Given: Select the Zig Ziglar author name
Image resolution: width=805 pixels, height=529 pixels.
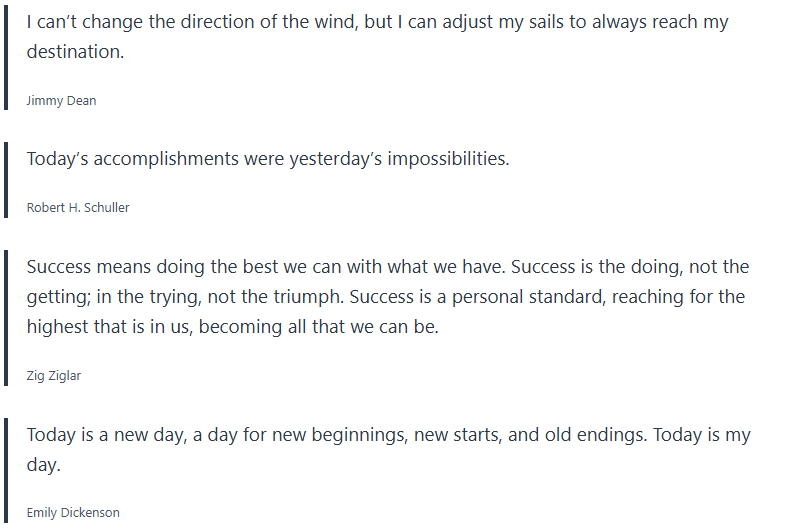Looking at the screenshot, I should [x=56, y=375].
